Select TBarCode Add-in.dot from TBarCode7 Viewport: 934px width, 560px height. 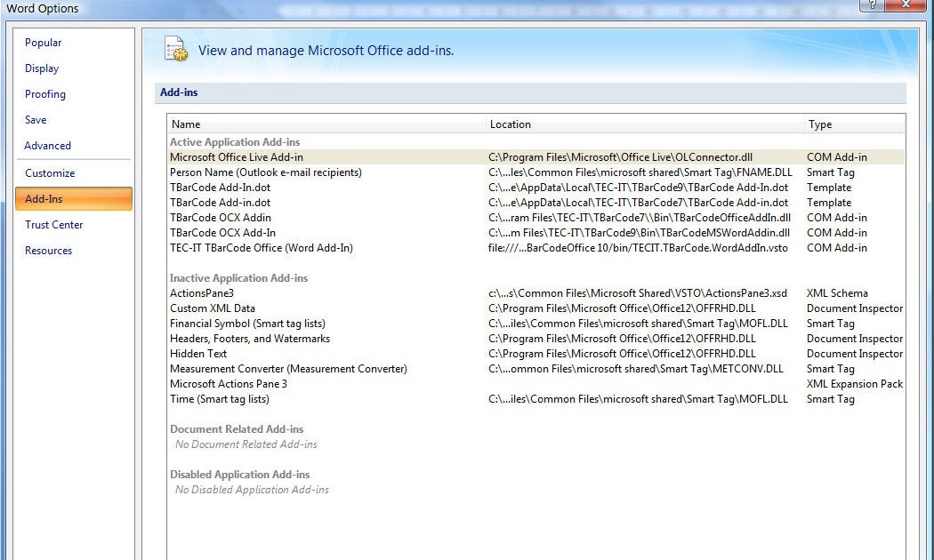(536, 203)
